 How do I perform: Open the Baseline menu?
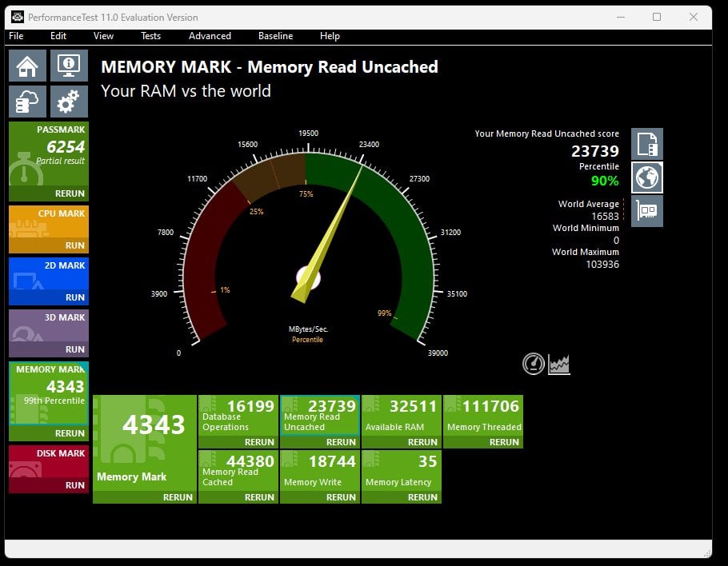[x=275, y=36]
